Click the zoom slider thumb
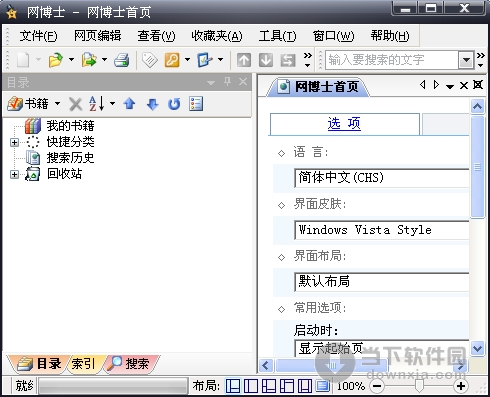This screenshot has height=397, width=490. [419, 386]
